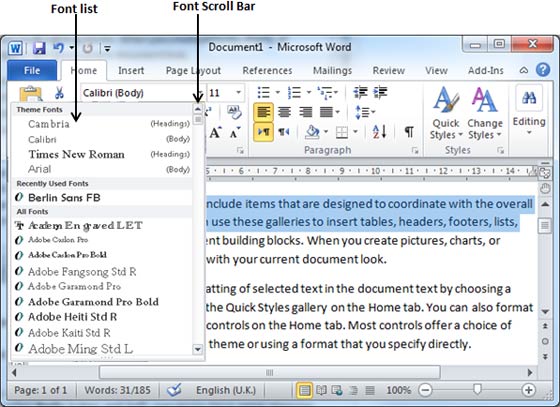The height and width of the screenshot is (407, 560).
Task: Switch to the Review tab
Action: [x=389, y=70]
